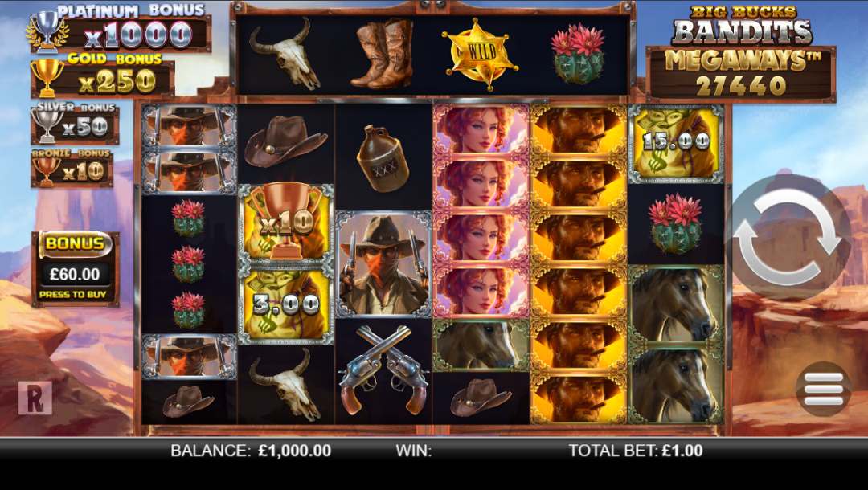Select the XXX whiskey jug symbol
The height and width of the screenshot is (490, 868).
383,158
